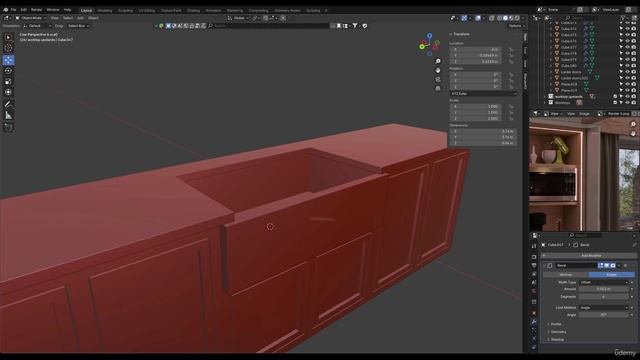This screenshot has height=360, width=640.
Task: Open the Render menu
Action: click(x=36, y=10)
